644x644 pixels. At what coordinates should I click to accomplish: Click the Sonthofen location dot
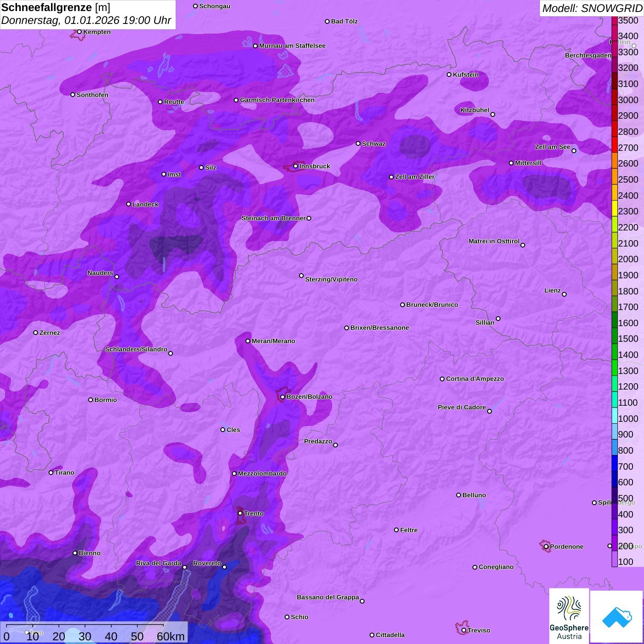(73, 95)
